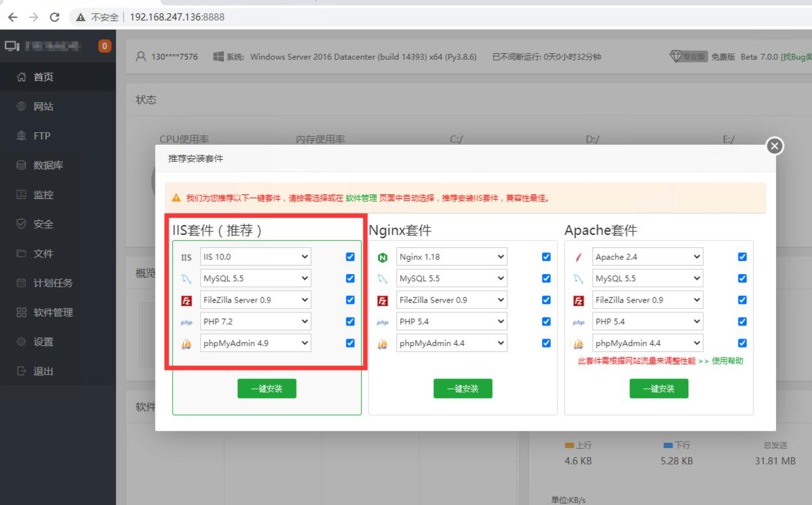Click the orange notification badge in sidebar
Image resolution: width=812 pixels, height=505 pixels.
104,46
